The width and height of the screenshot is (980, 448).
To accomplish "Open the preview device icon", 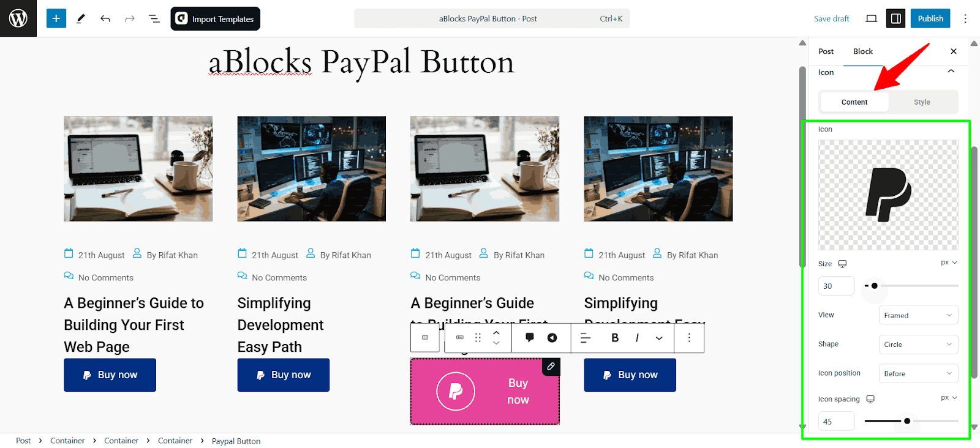I will click(x=871, y=18).
